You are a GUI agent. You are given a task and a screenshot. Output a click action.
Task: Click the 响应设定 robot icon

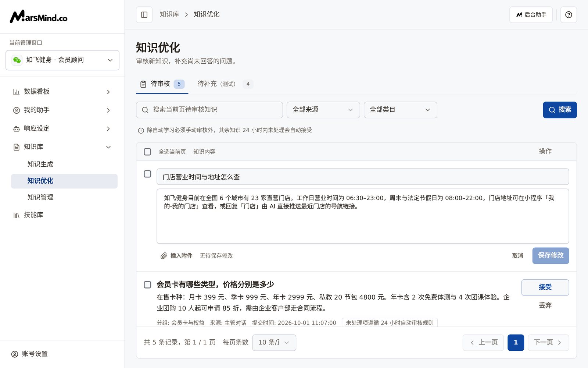point(16,128)
